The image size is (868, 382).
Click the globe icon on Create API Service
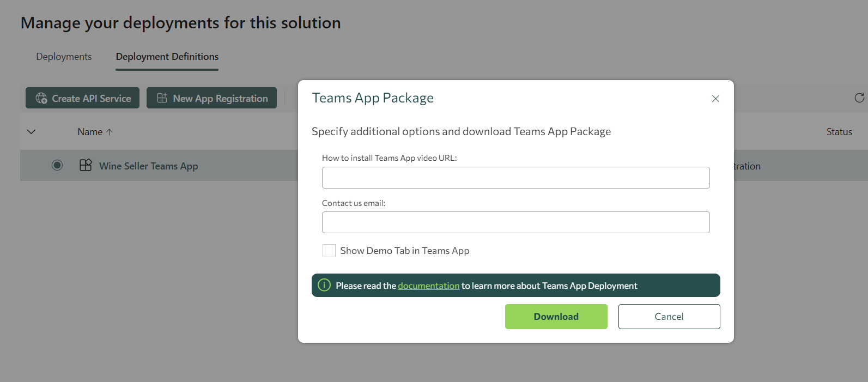click(x=41, y=98)
